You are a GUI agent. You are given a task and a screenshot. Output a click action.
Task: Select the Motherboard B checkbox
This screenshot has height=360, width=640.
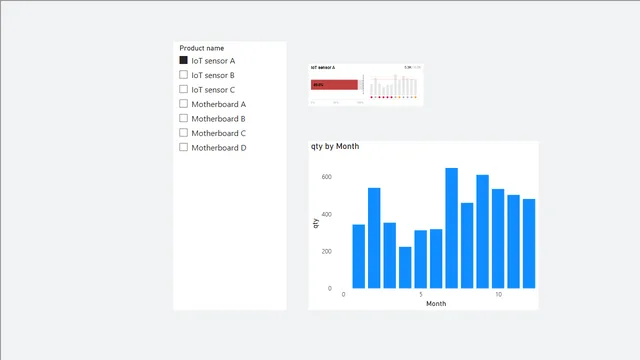(x=184, y=118)
